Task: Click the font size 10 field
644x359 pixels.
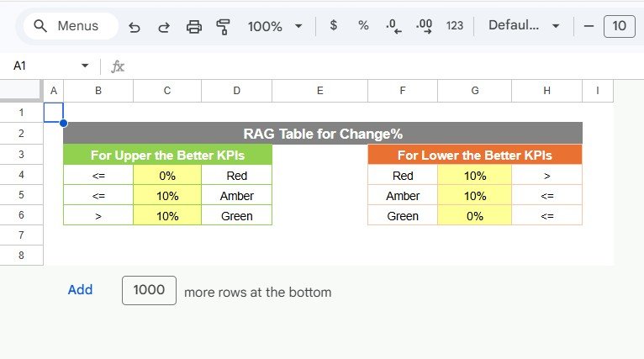Action: tap(619, 26)
